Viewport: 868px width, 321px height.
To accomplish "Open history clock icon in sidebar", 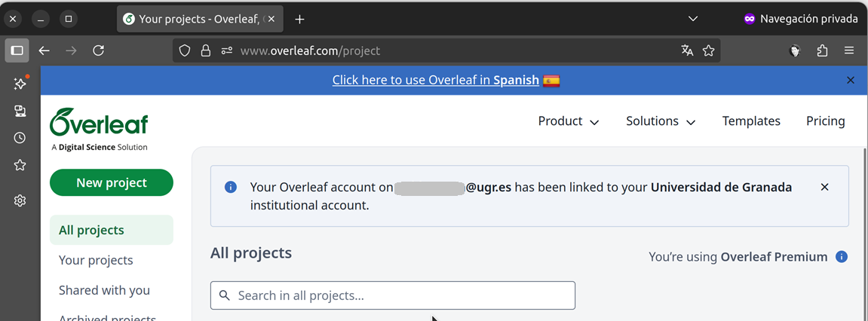I will [x=20, y=138].
